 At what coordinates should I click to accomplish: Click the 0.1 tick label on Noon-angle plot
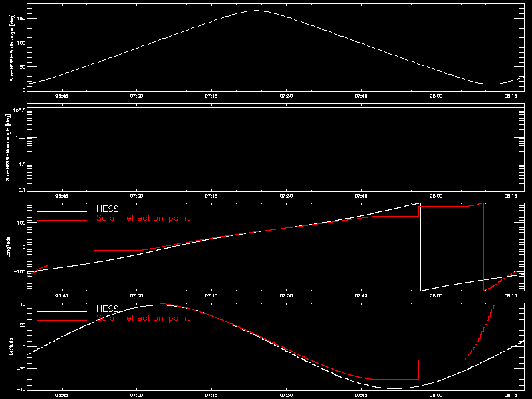[x=21, y=190]
